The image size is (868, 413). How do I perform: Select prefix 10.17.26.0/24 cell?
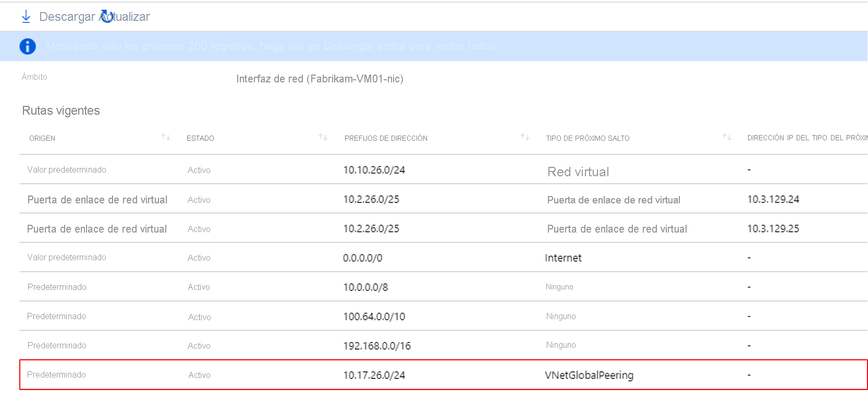click(x=374, y=375)
